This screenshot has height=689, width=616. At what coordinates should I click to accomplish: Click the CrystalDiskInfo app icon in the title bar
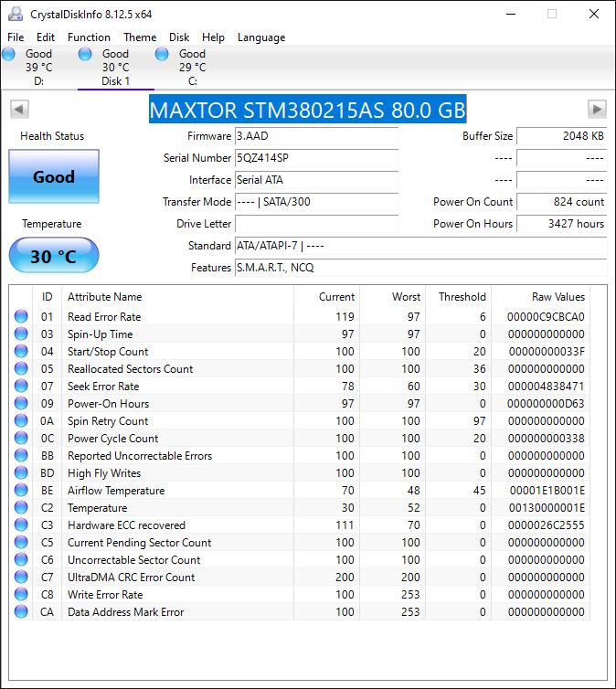(16, 14)
